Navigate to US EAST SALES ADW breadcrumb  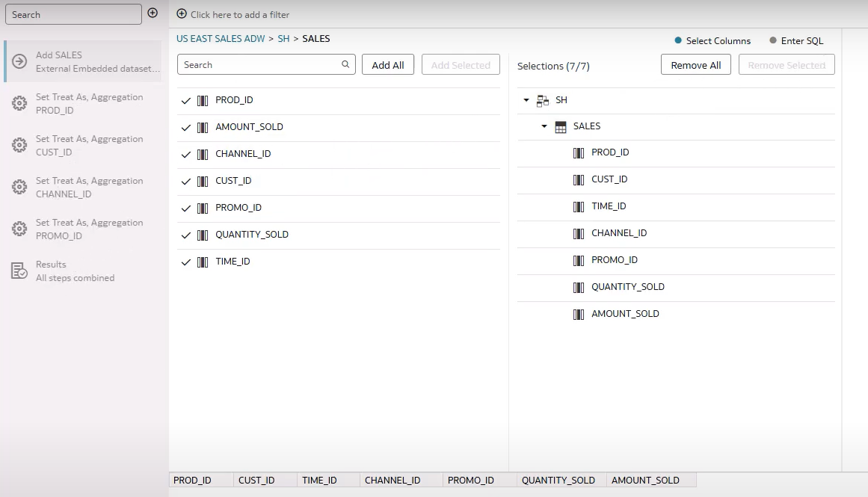click(x=221, y=38)
